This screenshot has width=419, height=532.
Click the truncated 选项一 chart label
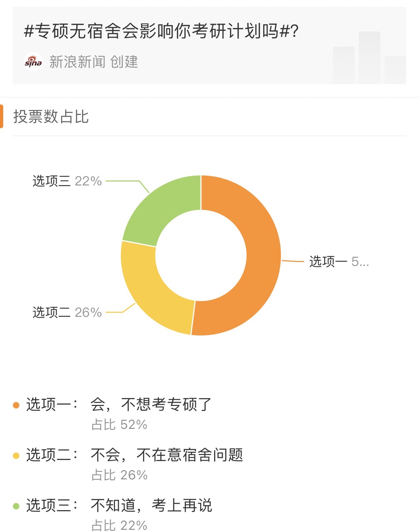click(x=339, y=262)
